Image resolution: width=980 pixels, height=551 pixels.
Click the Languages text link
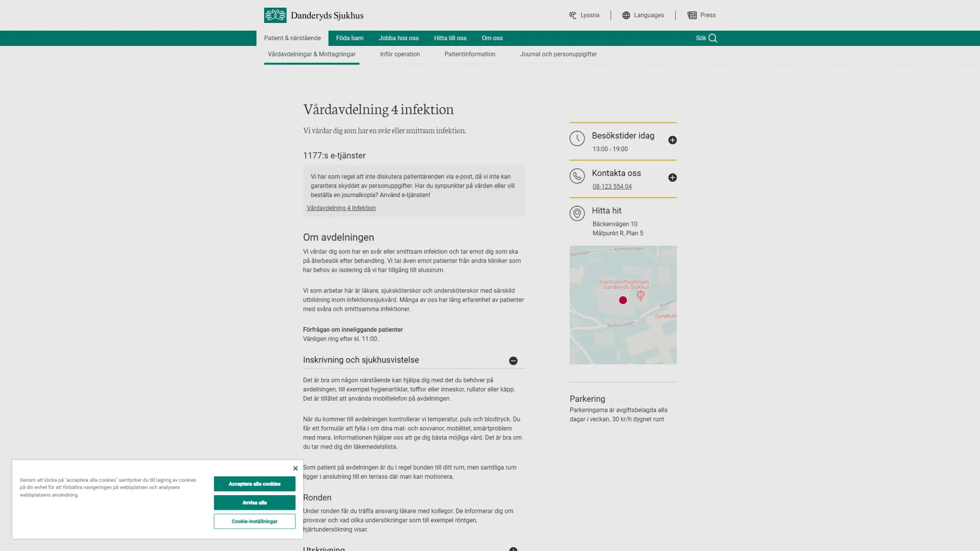(649, 15)
